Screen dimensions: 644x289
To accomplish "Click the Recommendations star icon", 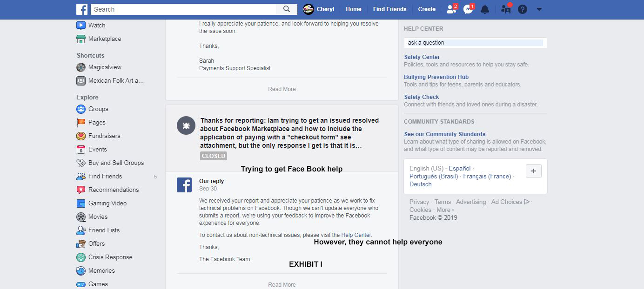I will point(81,190).
